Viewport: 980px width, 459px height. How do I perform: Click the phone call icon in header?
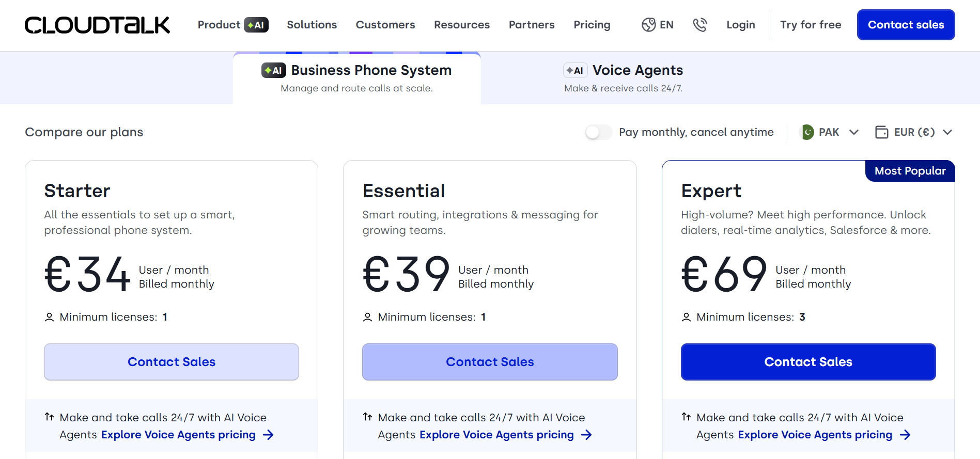(700, 25)
